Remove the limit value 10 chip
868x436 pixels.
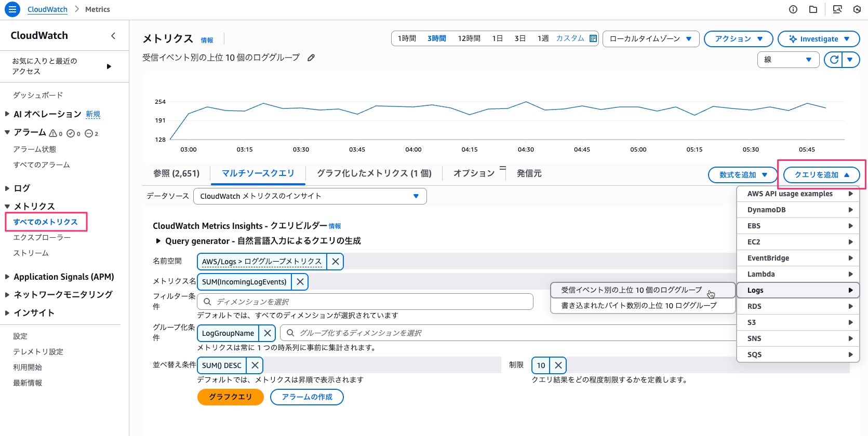558,365
